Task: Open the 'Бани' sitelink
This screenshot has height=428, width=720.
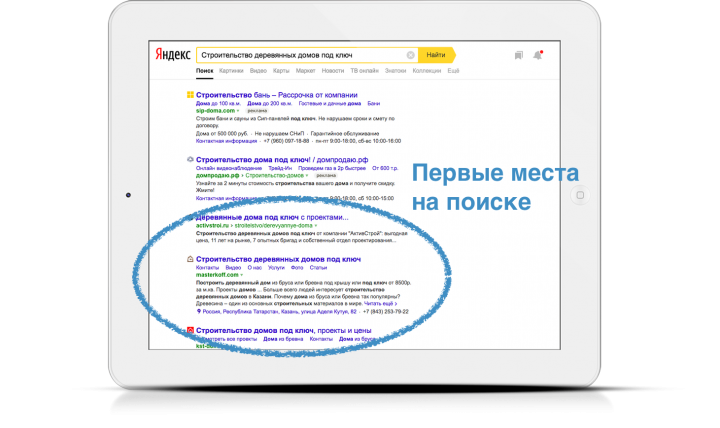Action: [373, 103]
